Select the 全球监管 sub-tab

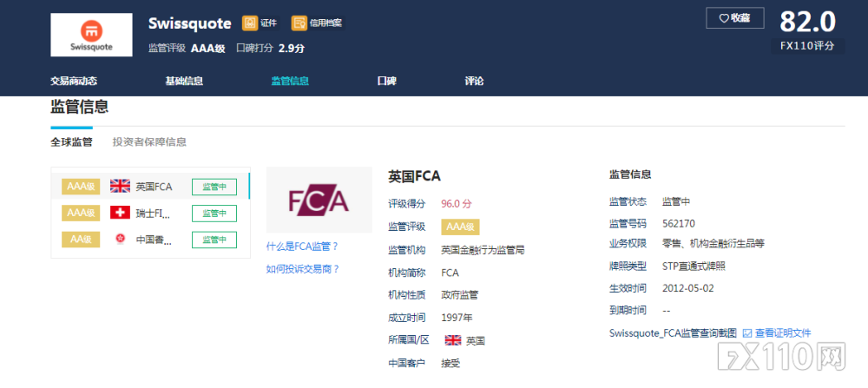point(71,141)
